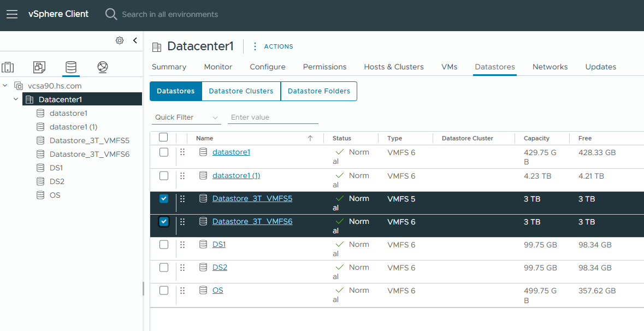The width and height of the screenshot is (644, 331).
Task: Click drag handle of Datastore_3T_VMFS6 row
Action: [182, 221]
